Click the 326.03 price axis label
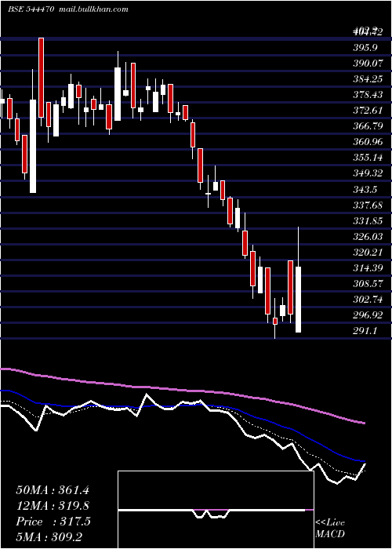Viewport: 392px width, 549px height. point(368,237)
